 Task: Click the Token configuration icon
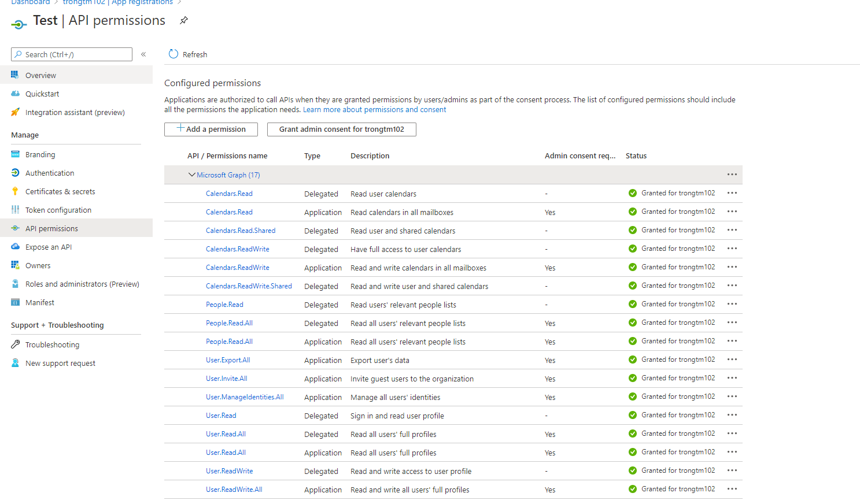pyautogui.click(x=15, y=209)
